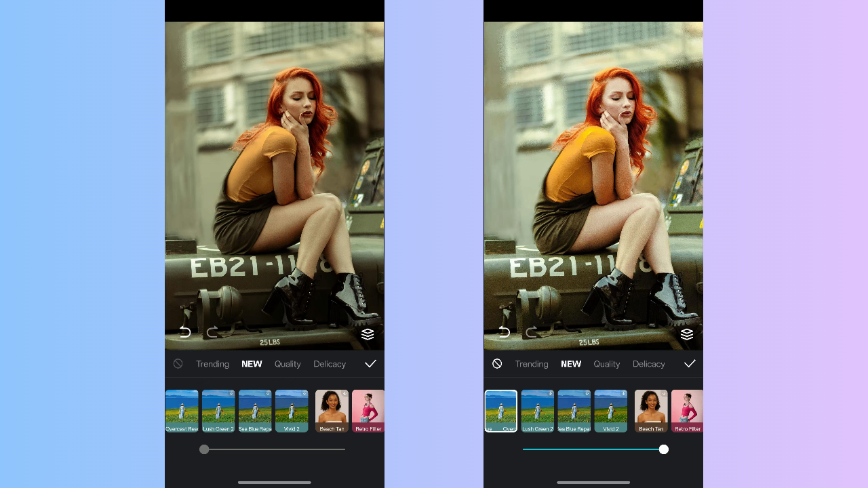Click the white intensity slider handle, right phone

[x=664, y=449]
